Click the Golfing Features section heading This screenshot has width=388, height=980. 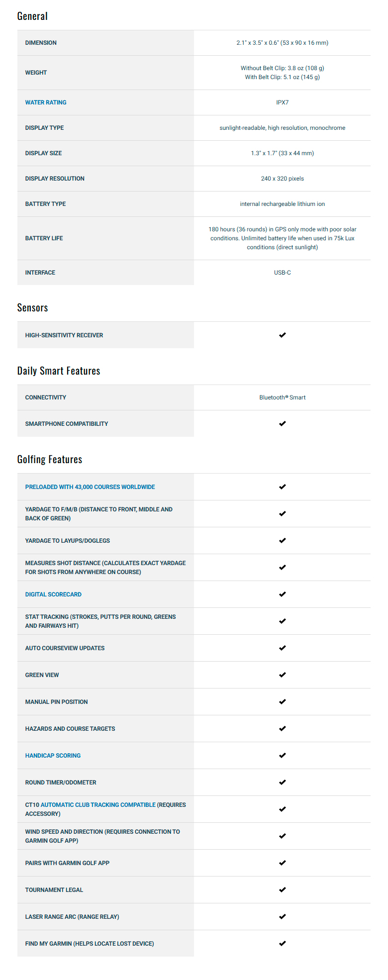pos(50,459)
